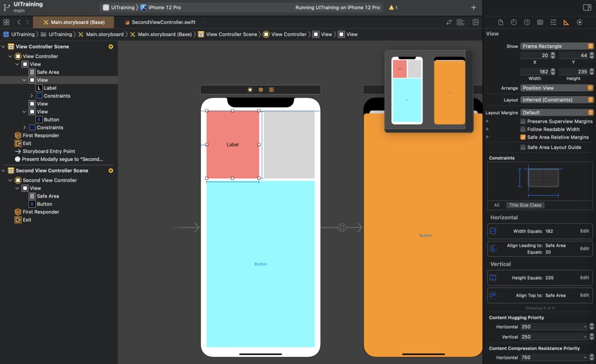Open the History inspector tab
The width and height of the screenshot is (596, 364).
point(514,22)
